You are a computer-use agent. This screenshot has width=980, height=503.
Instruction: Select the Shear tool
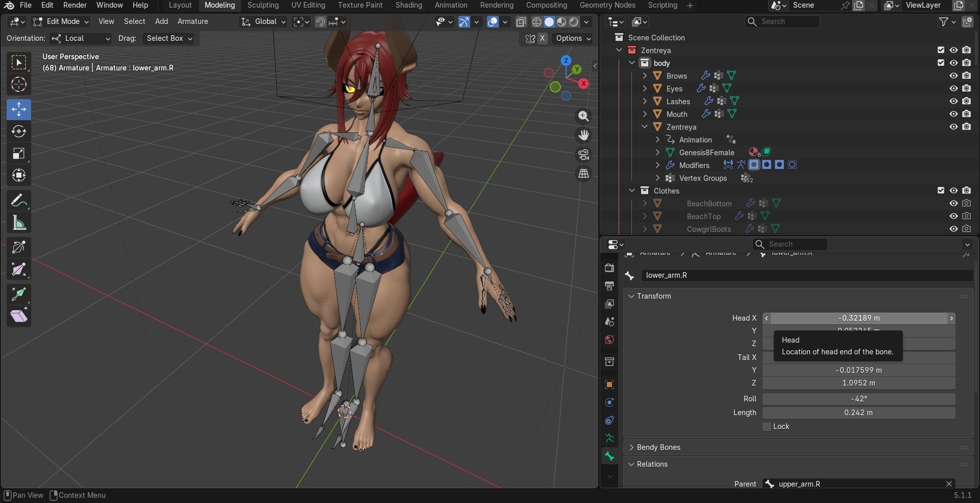point(19,316)
